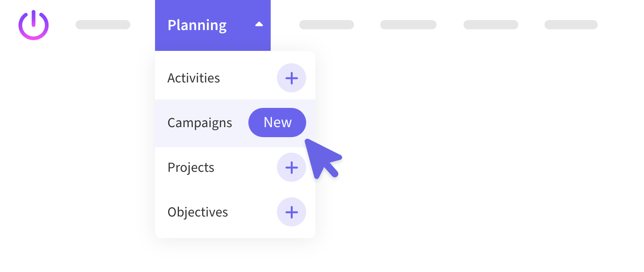644x272 pixels.
Task: Click the plus icon beside Projects
Action: pos(292,168)
